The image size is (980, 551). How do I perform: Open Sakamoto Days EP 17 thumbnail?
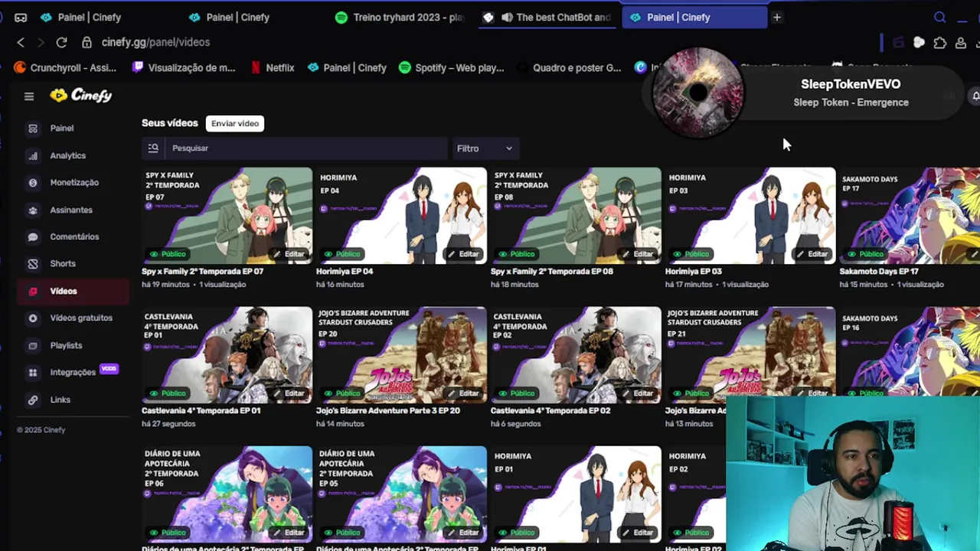point(910,215)
